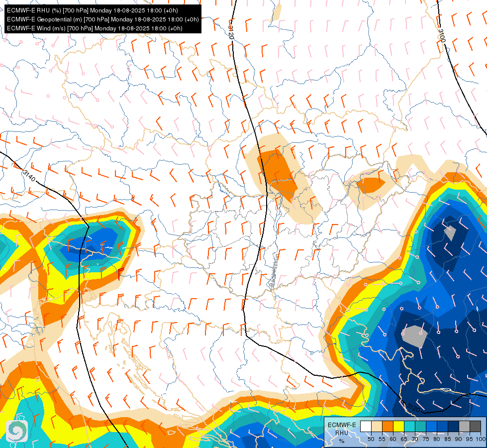This screenshot has width=487, height=448.
Task: Click the legend value 70
Action: tap(415, 439)
